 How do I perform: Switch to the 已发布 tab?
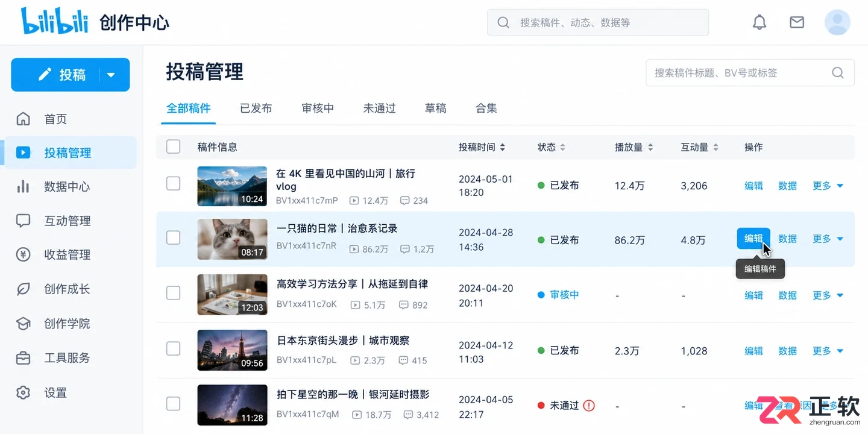[x=256, y=108]
